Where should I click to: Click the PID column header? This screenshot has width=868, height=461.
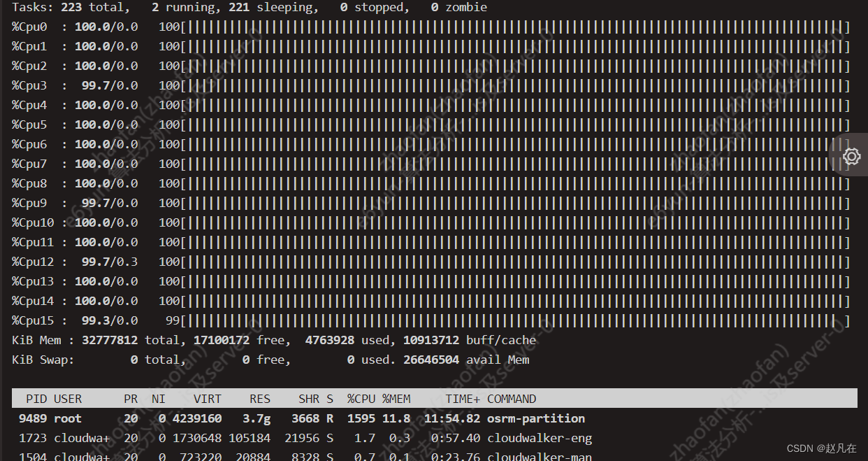tap(36, 399)
